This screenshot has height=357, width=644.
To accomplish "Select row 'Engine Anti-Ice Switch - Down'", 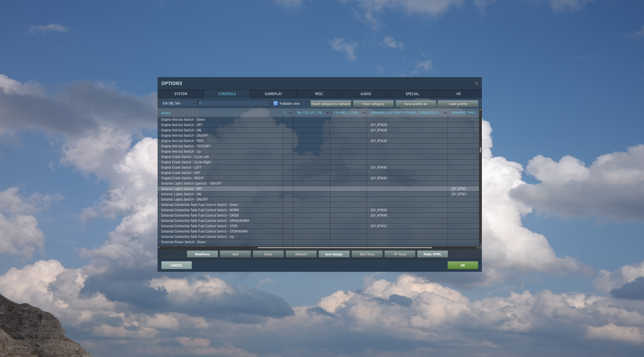I will (x=318, y=119).
